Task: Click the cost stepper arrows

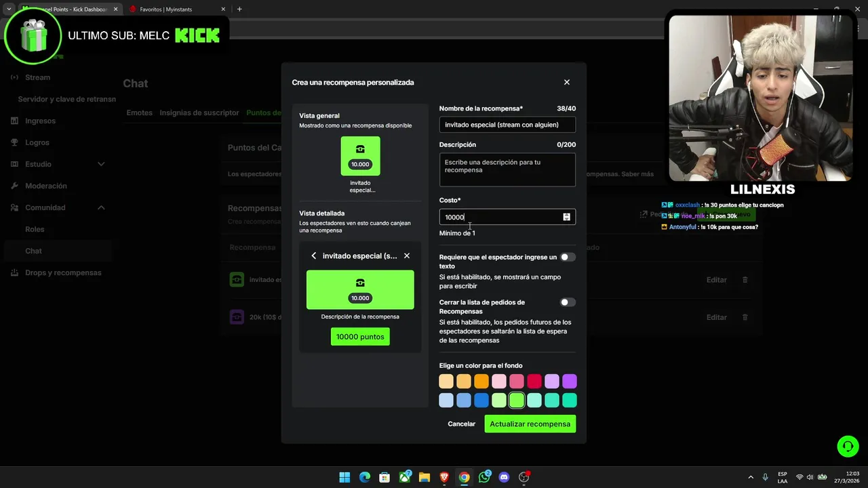Action: point(566,217)
